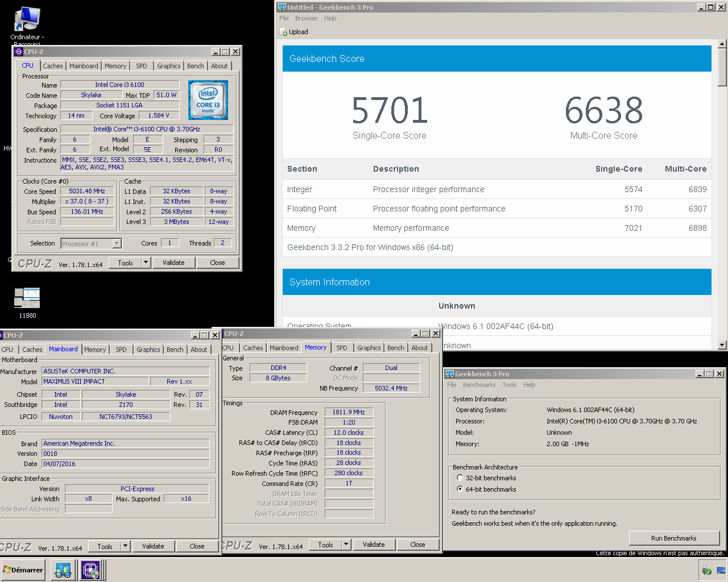This screenshot has height=582, width=728.
Task: Open Browser menu in Untitled Geekbench window
Action: 306,18
